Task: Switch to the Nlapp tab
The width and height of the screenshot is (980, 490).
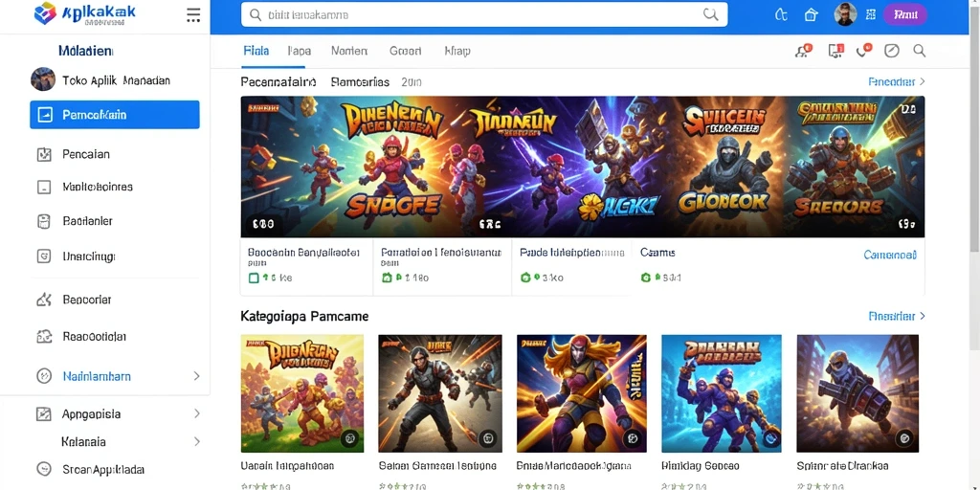Action: [x=457, y=52]
